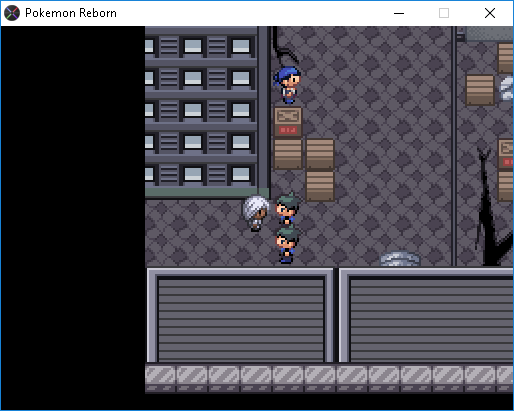
Task: Click the upper green-haired character
Action: pyautogui.click(x=287, y=209)
